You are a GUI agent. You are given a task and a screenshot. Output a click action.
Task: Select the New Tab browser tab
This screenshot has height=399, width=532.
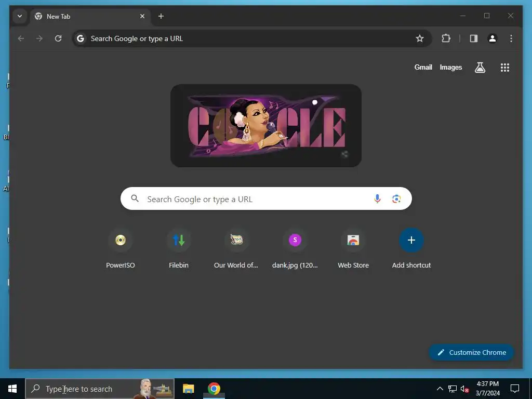[90, 16]
